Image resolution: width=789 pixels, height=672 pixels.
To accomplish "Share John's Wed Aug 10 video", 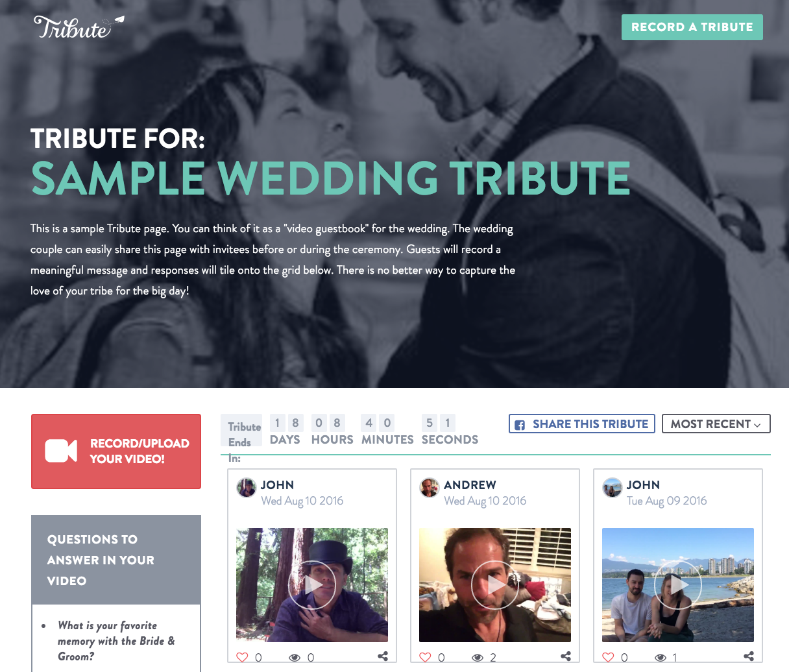I will (x=383, y=656).
